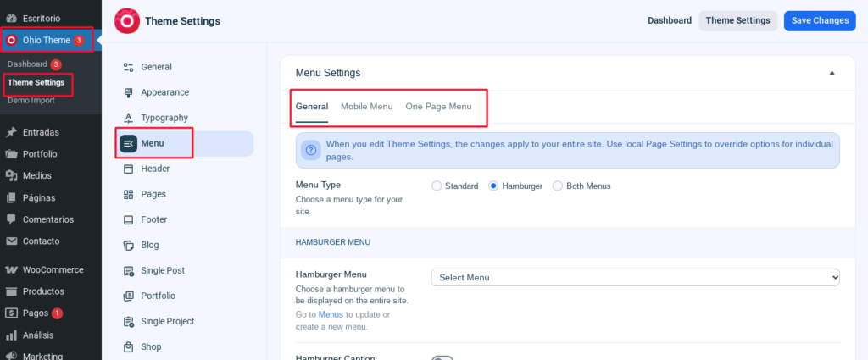Image resolution: width=868 pixels, height=360 pixels.
Task: Click the info help icon in notice
Action: (x=311, y=150)
